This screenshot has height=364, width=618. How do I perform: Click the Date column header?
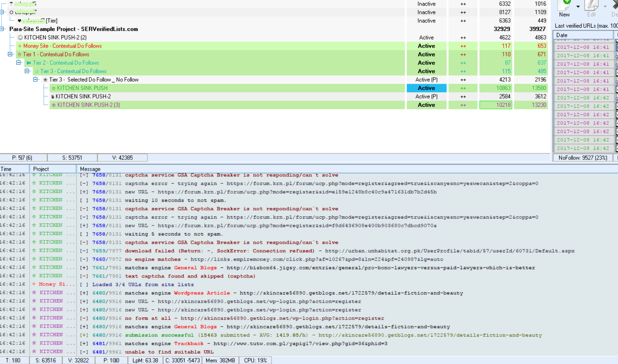pyautogui.click(x=583, y=35)
